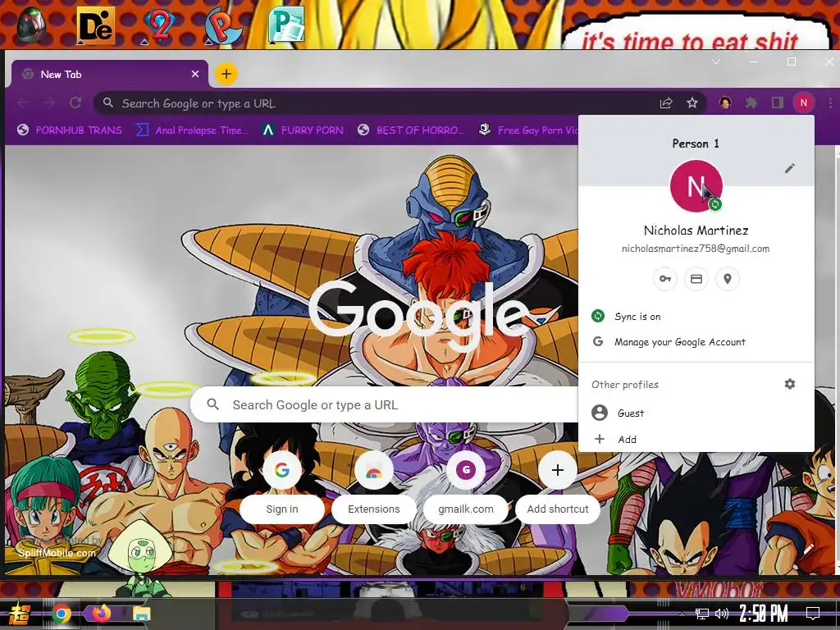Screen dimensions: 840x630
Task: Open File Explorer from taskbar
Action: [141, 614]
